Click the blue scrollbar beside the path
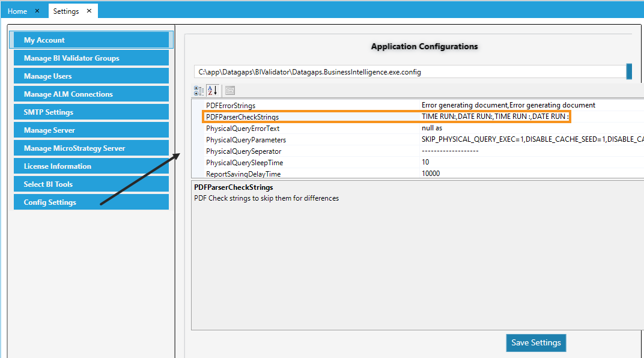644x358 pixels. point(629,71)
